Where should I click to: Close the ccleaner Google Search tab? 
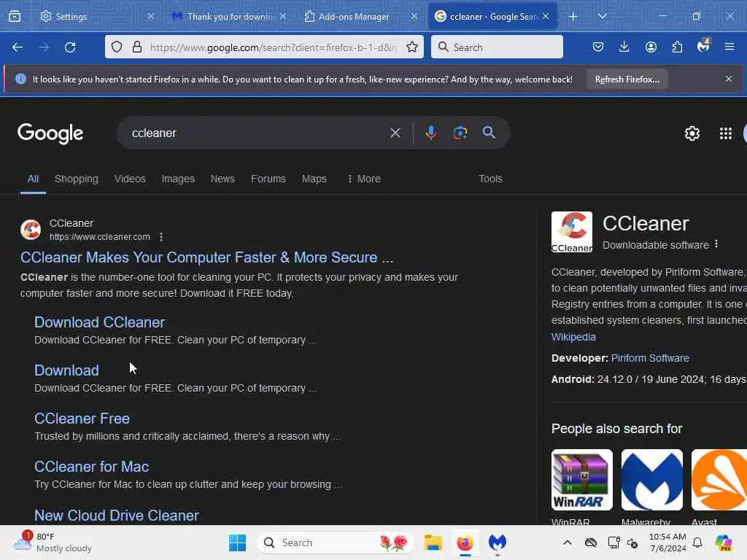click(x=546, y=16)
